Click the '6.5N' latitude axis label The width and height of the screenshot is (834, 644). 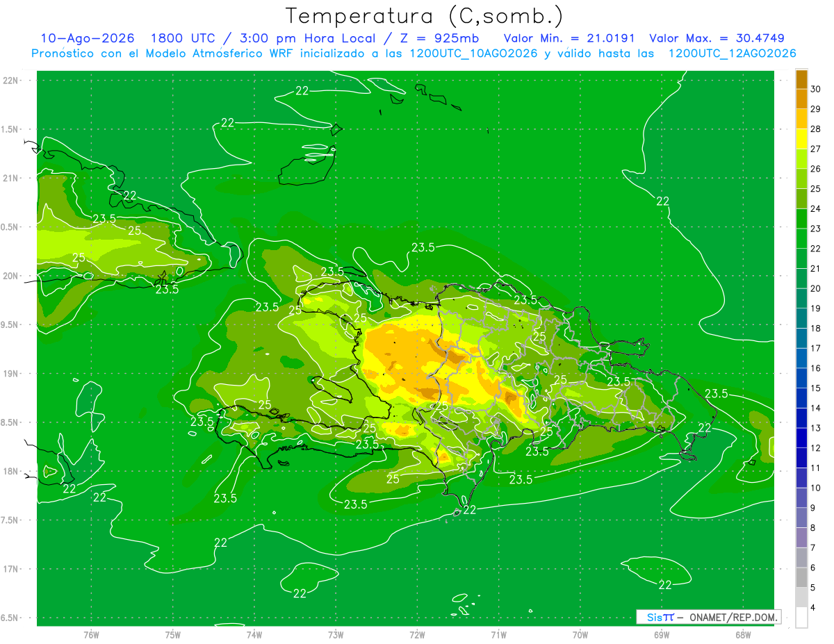coord(10,618)
